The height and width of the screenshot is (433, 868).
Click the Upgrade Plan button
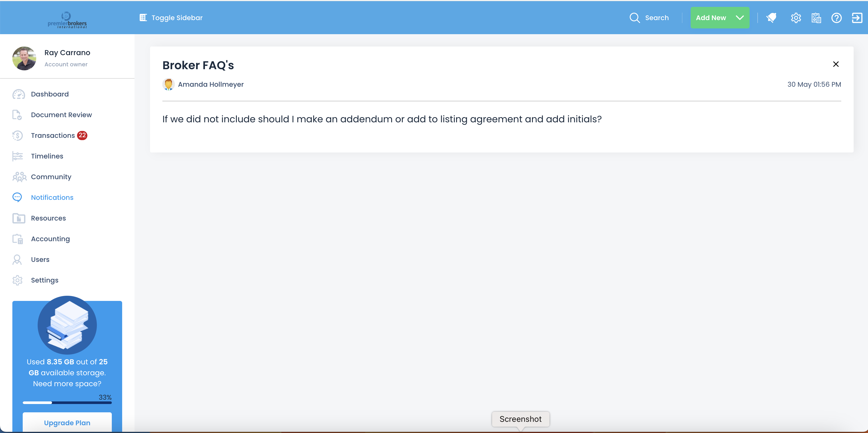point(67,423)
